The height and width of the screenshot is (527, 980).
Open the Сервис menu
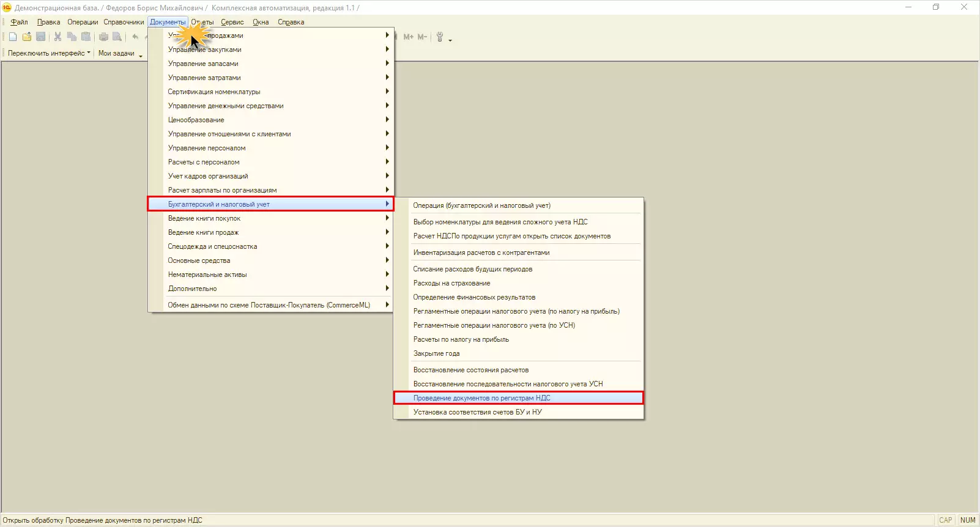(232, 22)
